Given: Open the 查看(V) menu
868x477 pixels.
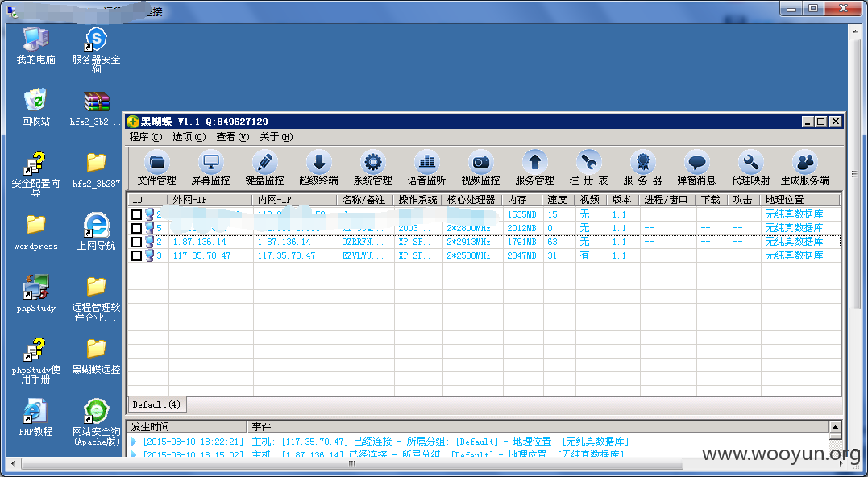Looking at the screenshot, I should pos(232,137).
